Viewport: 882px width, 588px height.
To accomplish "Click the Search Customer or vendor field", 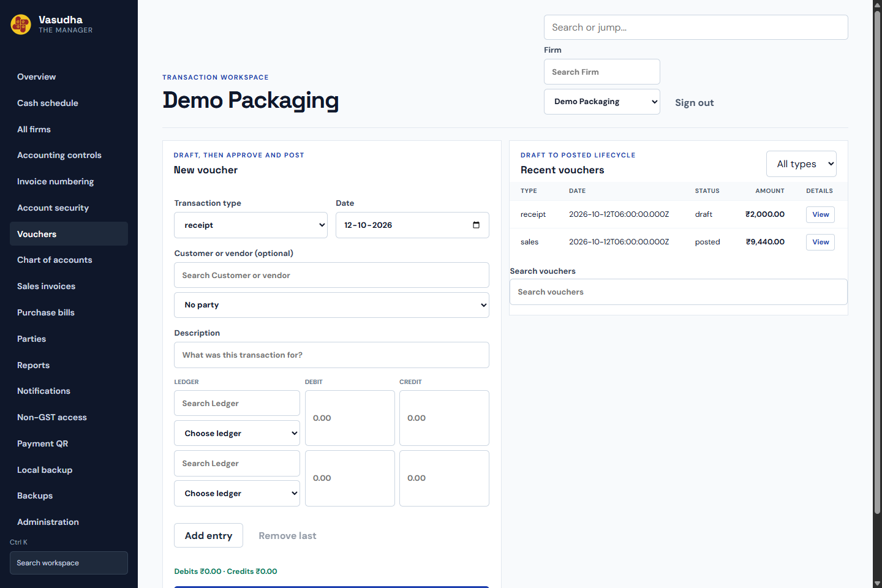I will click(x=331, y=275).
